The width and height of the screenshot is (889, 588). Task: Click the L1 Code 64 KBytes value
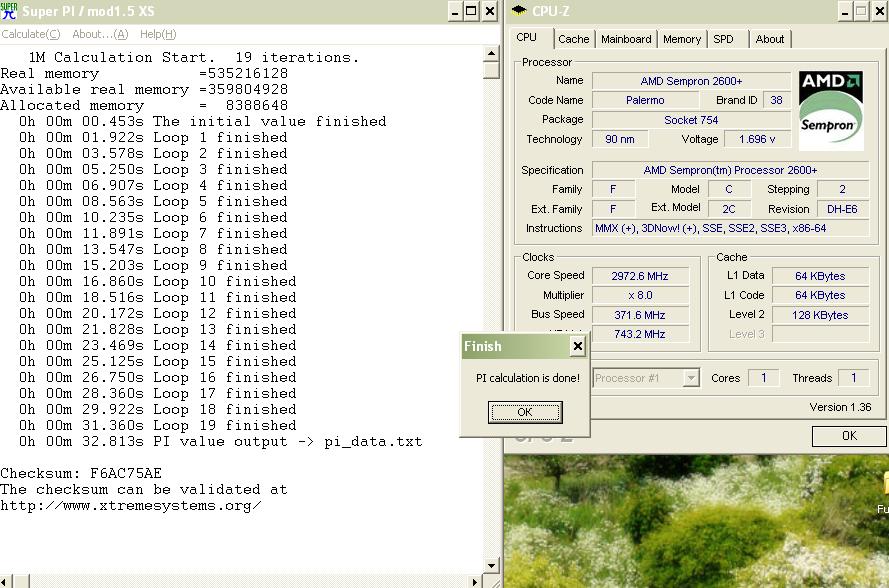point(820,295)
